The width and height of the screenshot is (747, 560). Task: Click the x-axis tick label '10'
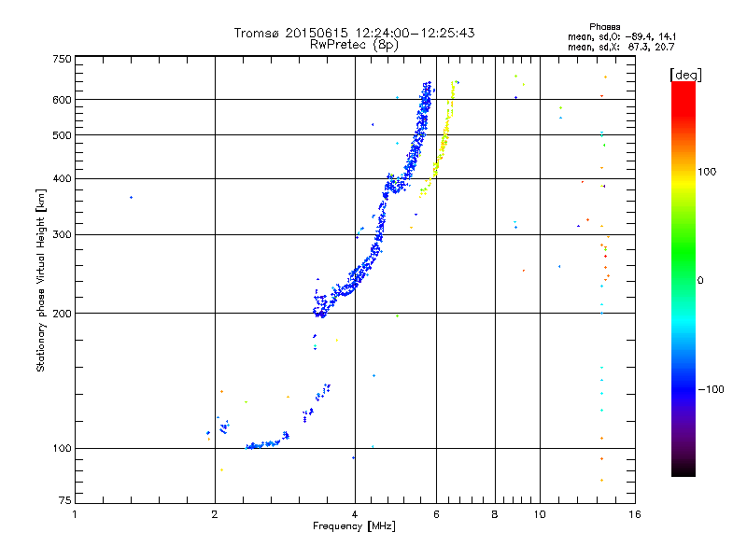pos(540,514)
